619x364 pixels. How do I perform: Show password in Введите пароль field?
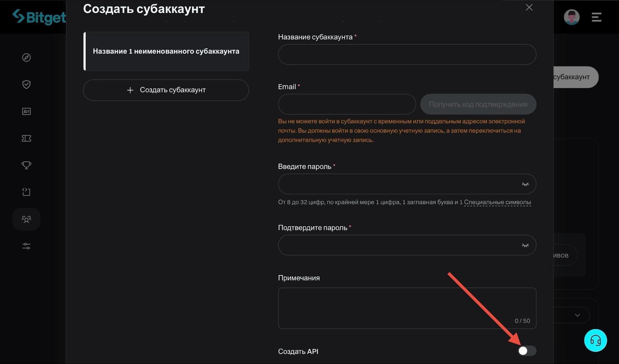(525, 184)
